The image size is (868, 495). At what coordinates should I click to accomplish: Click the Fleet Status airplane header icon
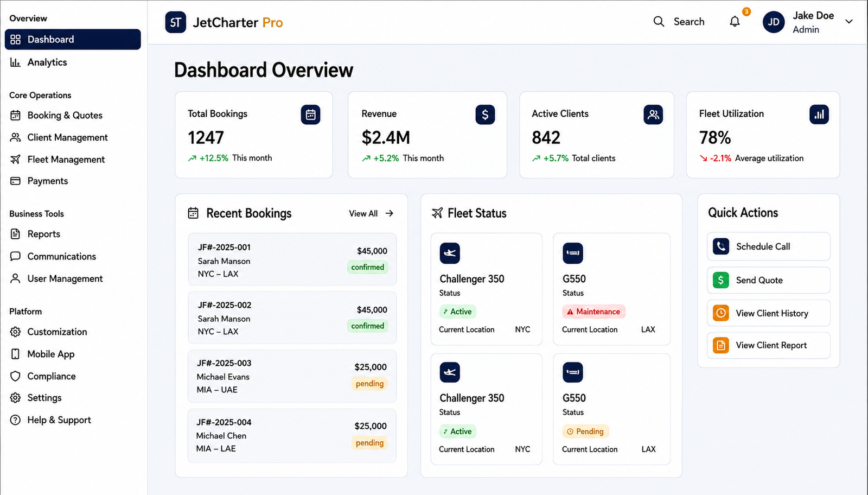pyautogui.click(x=437, y=213)
